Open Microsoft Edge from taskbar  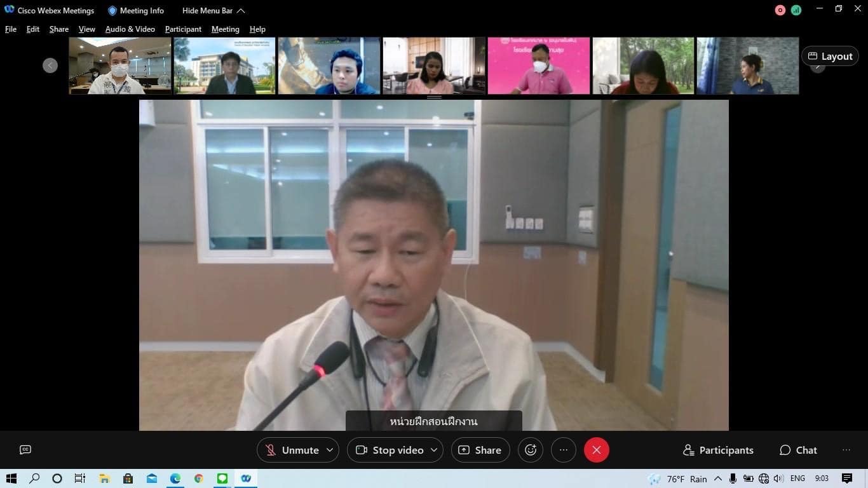(175, 478)
